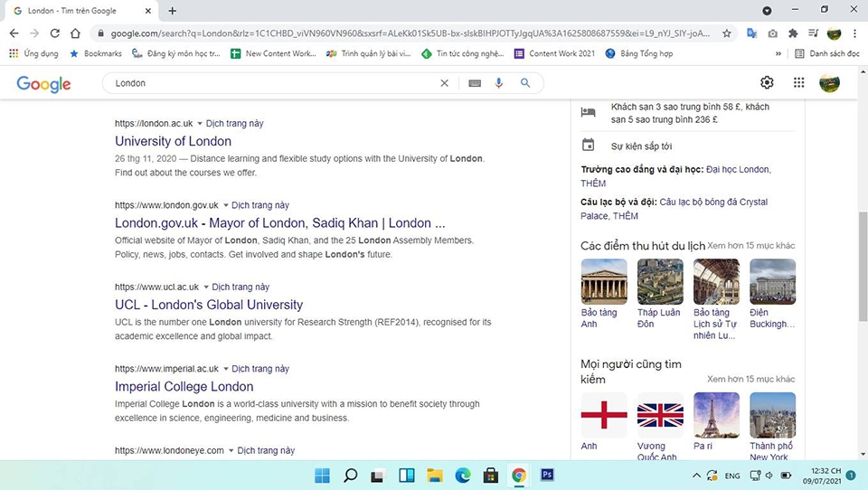Clear the search box with X icon
Screen dimensions: 868x490
pos(444,83)
